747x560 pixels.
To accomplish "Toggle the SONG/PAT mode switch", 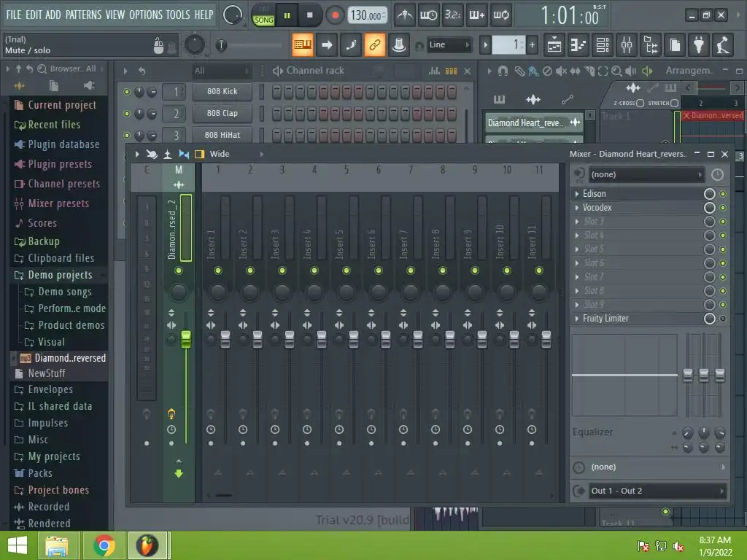I will tap(263, 15).
